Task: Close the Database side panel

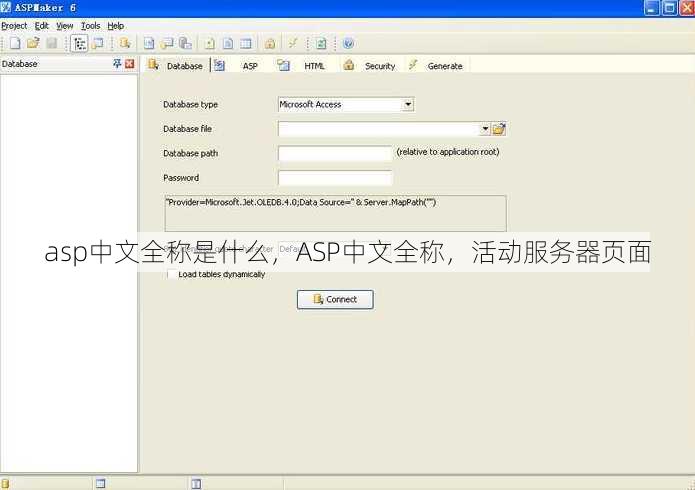Action: [129, 63]
